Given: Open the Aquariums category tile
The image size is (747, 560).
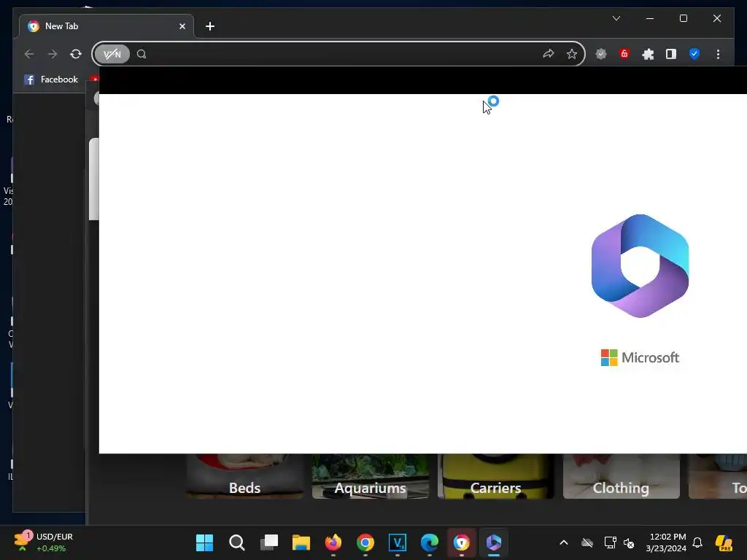Looking at the screenshot, I should (x=370, y=476).
